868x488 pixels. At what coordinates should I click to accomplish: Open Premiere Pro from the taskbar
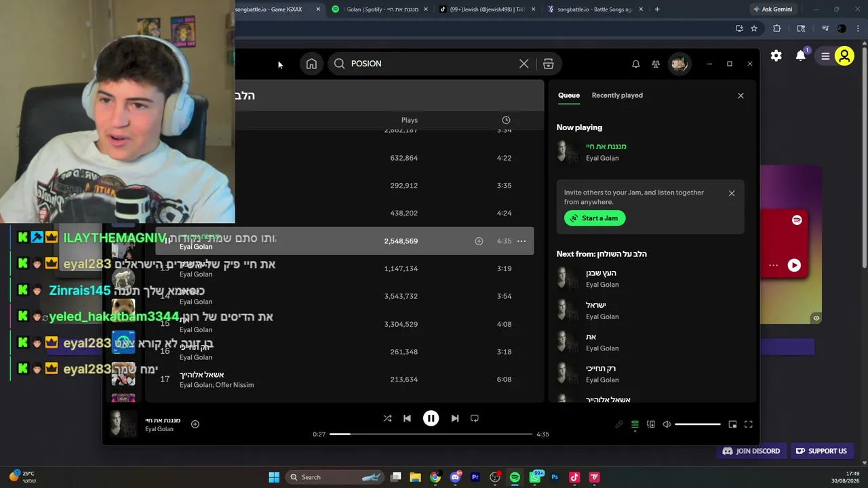(x=475, y=477)
